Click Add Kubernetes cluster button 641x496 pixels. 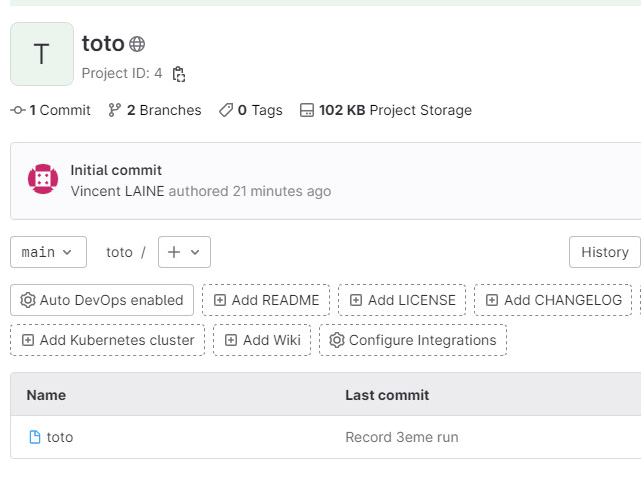[x=108, y=340]
